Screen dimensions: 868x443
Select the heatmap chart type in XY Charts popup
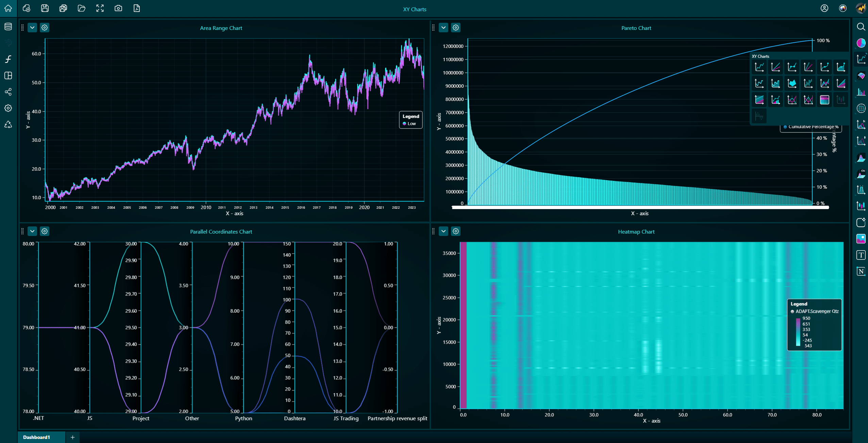pyautogui.click(x=824, y=100)
